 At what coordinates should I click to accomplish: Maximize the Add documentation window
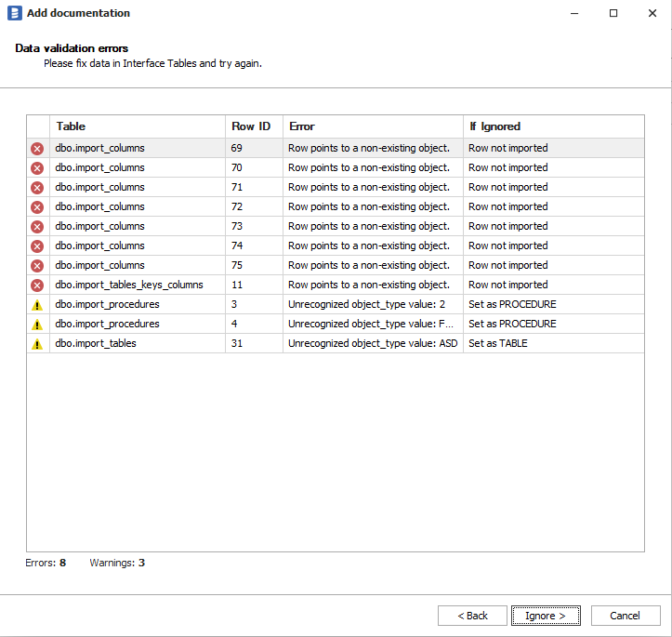pos(613,13)
